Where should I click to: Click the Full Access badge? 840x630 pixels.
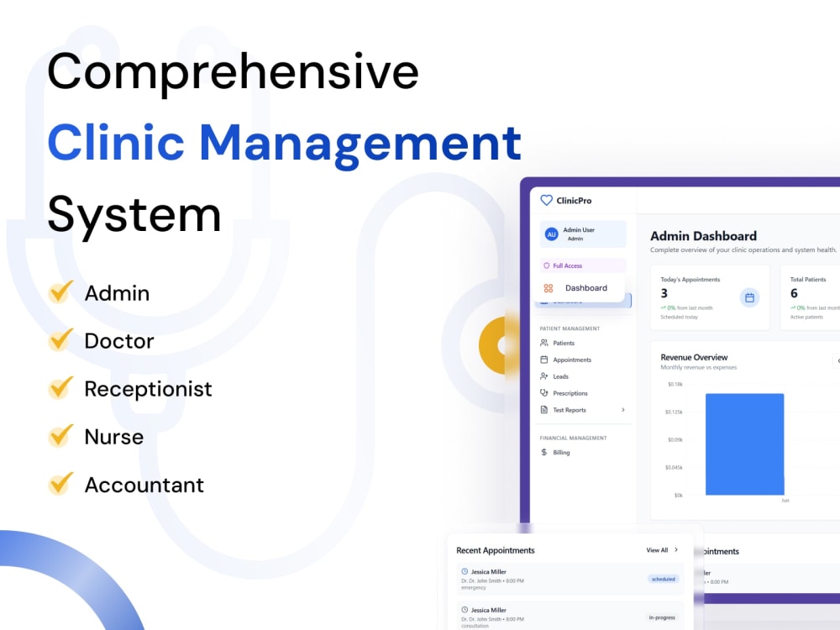tap(583, 265)
